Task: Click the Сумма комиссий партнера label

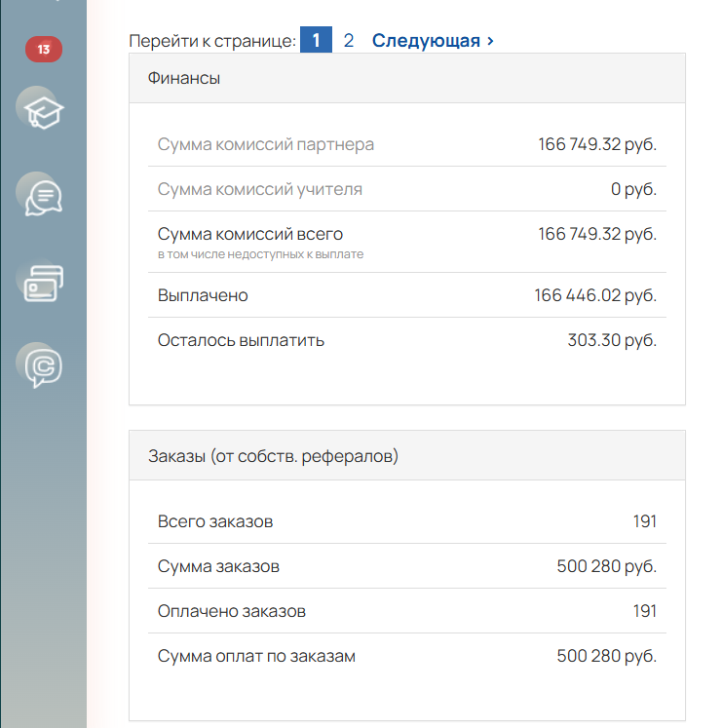Action: 266,144
